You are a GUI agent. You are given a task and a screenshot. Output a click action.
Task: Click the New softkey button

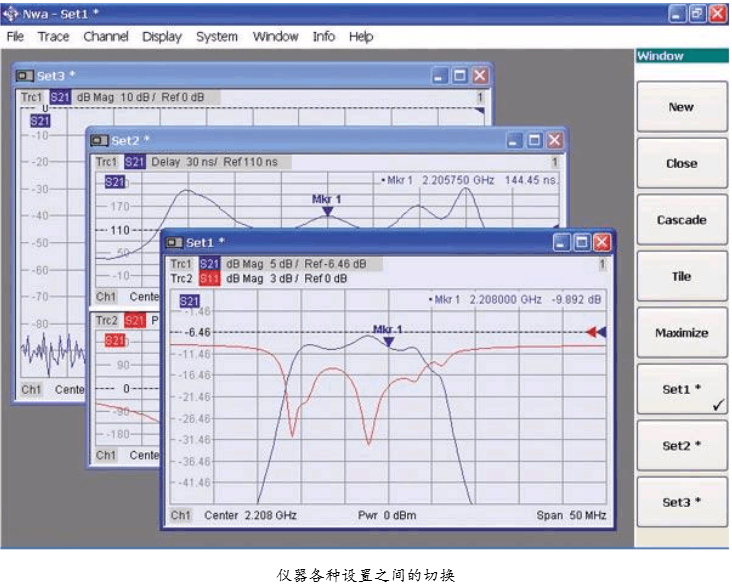click(x=681, y=107)
